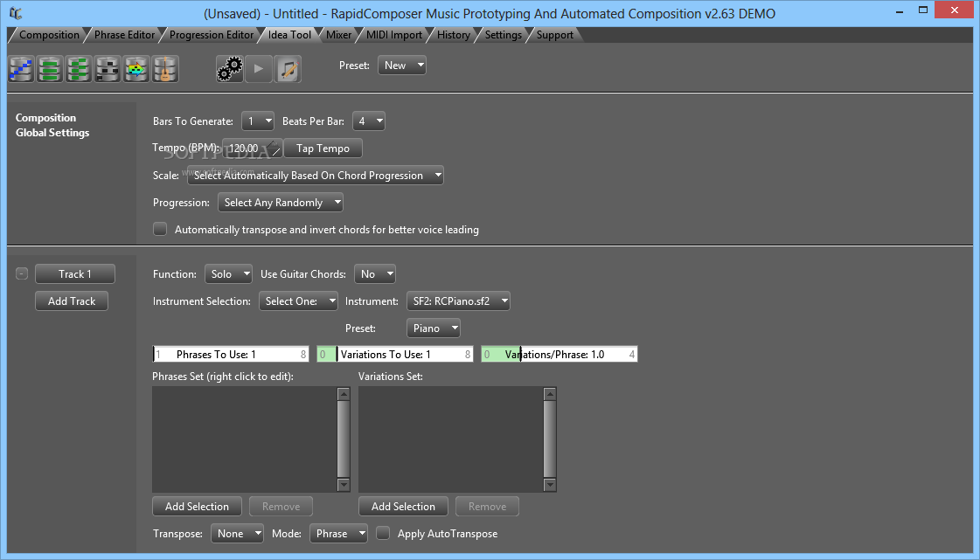
Task: Enable automatic transpose and invert chords checkbox
Action: tap(160, 229)
